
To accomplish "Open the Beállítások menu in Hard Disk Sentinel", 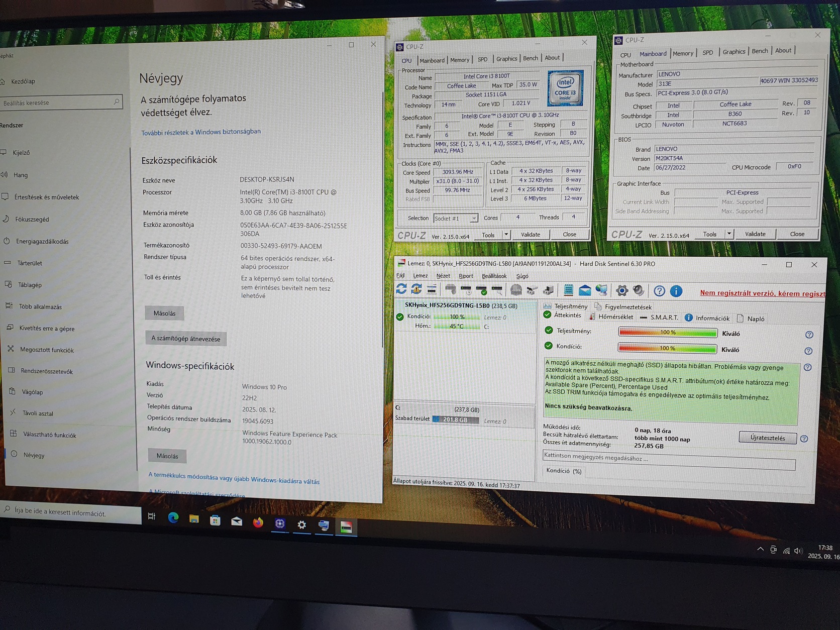I will click(494, 276).
